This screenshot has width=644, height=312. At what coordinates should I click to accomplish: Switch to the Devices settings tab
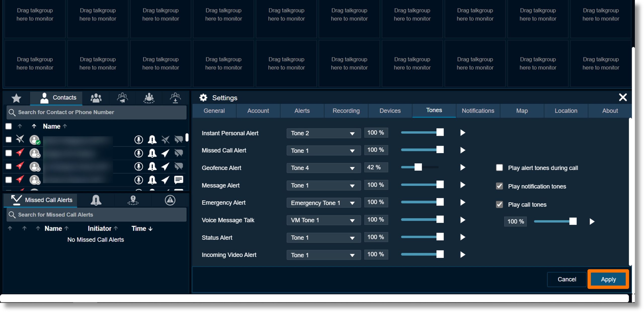tap(390, 111)
